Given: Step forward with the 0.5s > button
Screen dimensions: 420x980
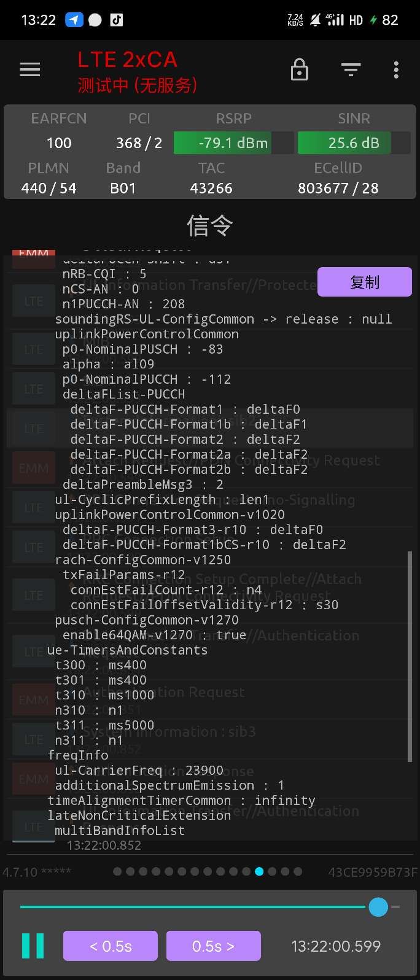Looking at the screenshot, I should (213, 946).
